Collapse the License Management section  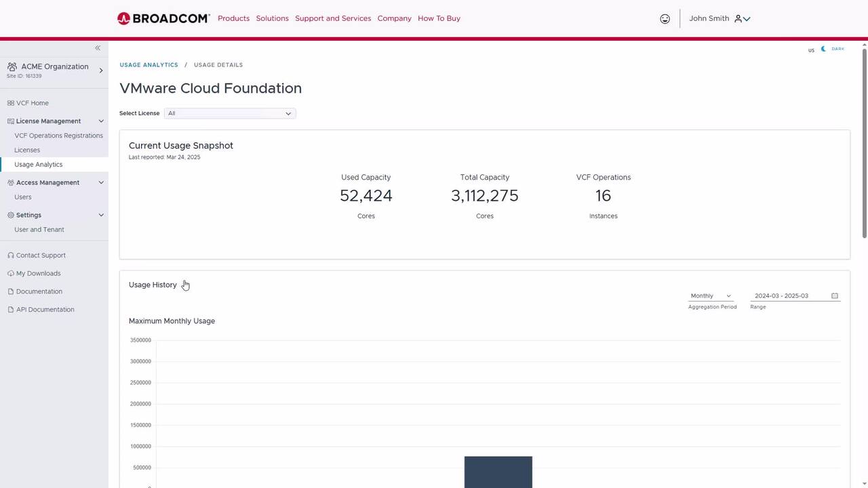tap(101, 121)
